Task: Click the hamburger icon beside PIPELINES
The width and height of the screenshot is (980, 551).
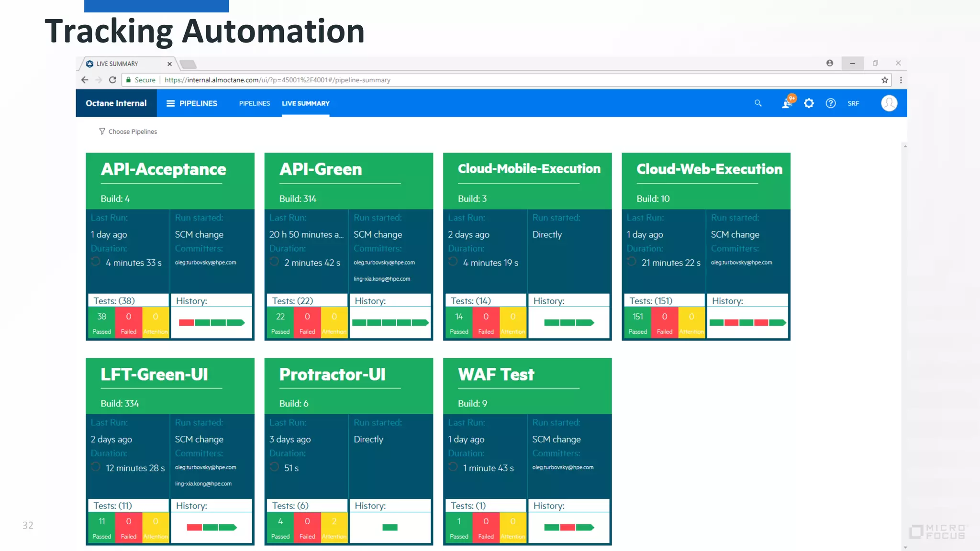Action: (x=170, y=103)
